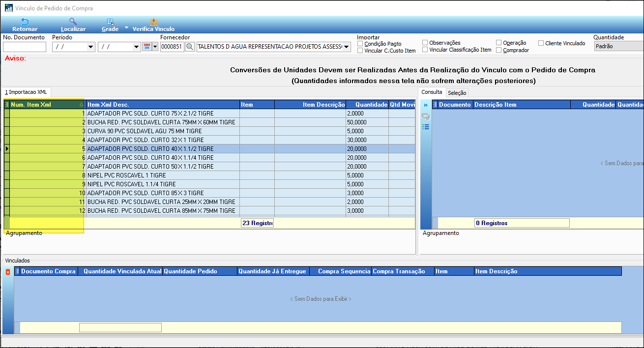
Task: Click the green list icon in Consulta panel
Action: [426, 127]
